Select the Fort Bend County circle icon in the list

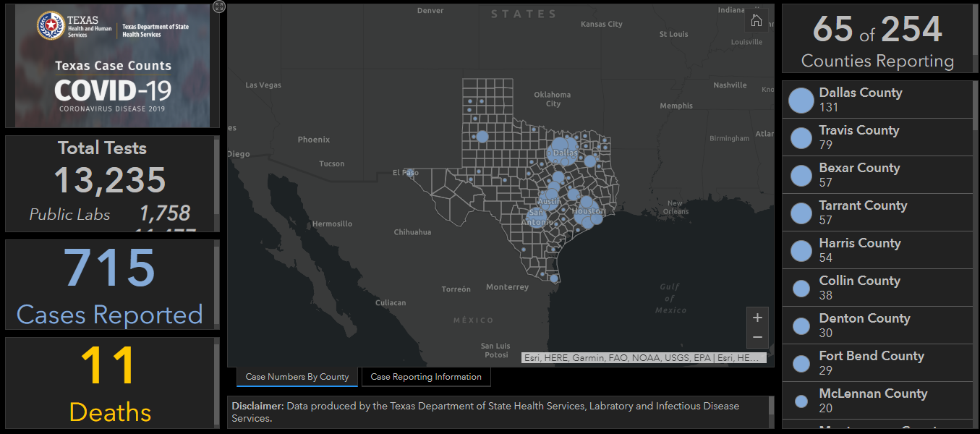coord(801,363)
